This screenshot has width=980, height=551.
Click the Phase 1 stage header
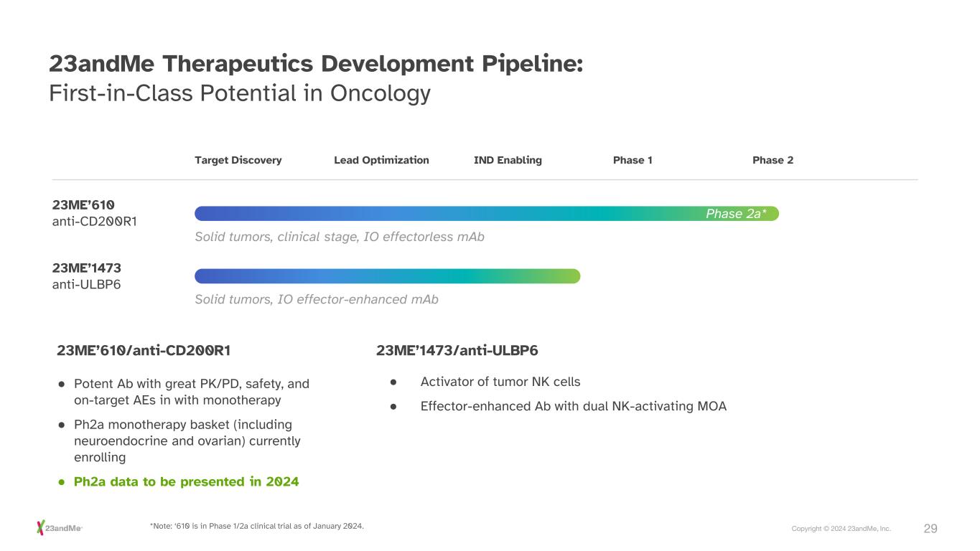click(633, 160)
